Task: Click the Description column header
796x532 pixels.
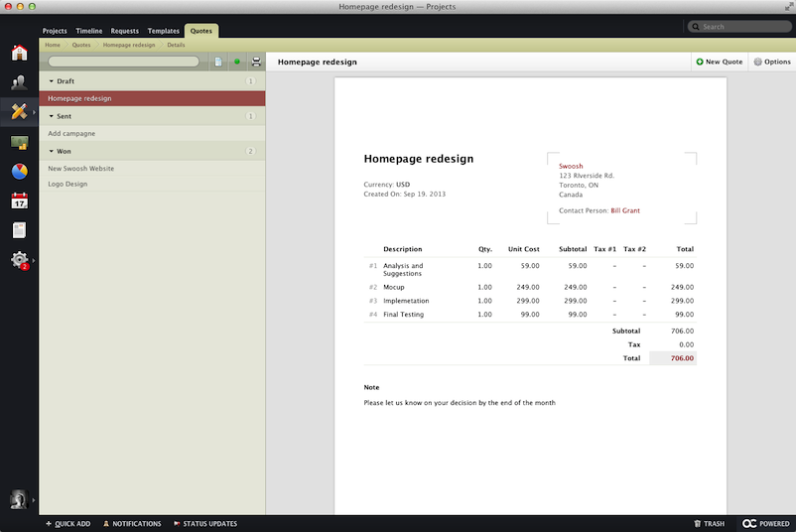Action: 403,249
